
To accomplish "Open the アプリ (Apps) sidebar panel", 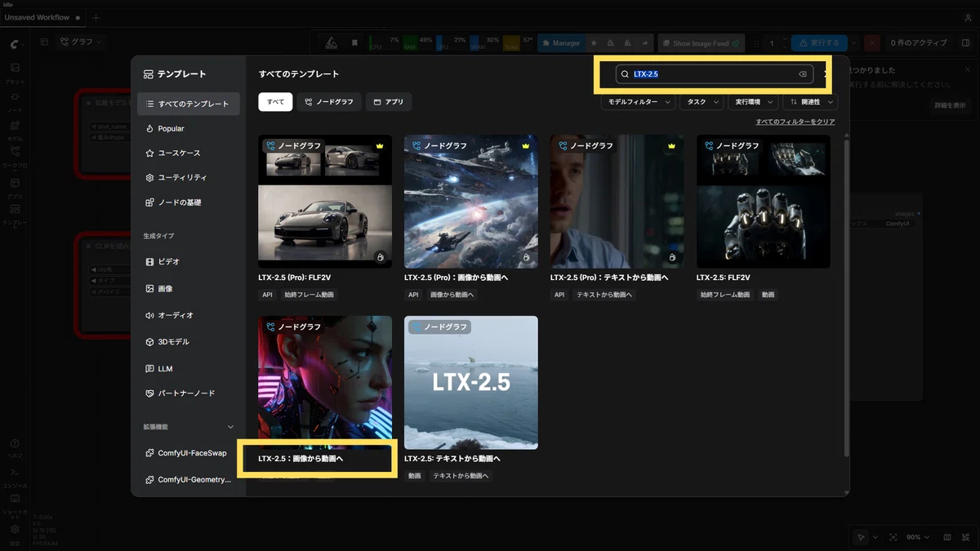I will pos(15,188).
